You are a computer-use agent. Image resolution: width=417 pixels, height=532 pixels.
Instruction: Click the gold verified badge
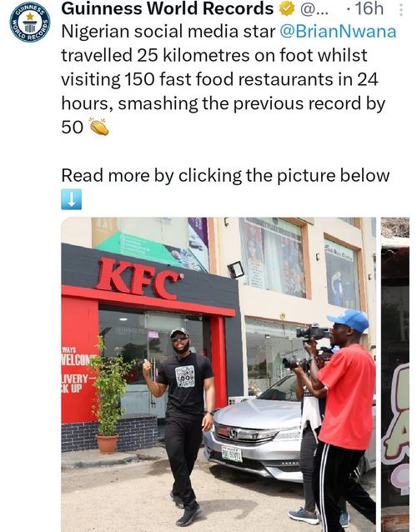click(287, 9)
